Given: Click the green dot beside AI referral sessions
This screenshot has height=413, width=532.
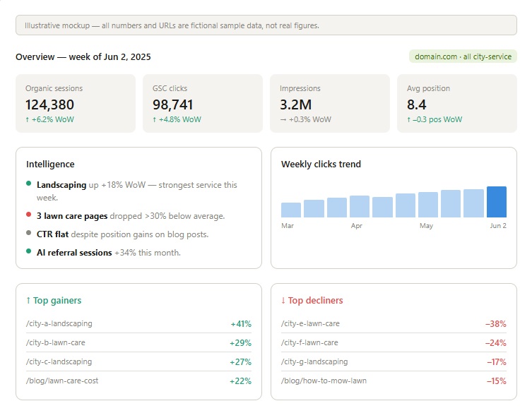Looking at the screenshot, I should 29,251.
